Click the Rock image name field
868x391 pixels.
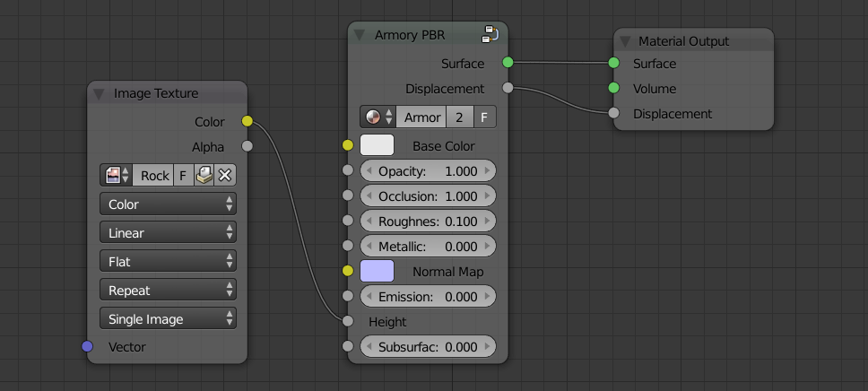[x=153, y=175]
